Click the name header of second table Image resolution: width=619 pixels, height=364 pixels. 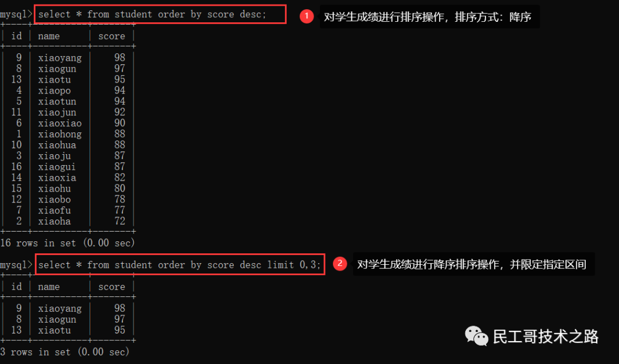(x=49, y=287)
